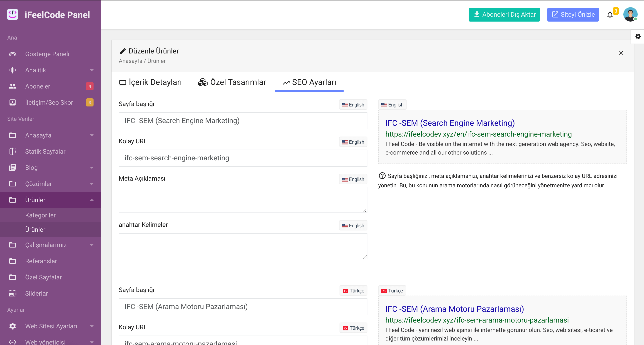Click the Analitik waveform icon
644x345 pixels.
pyautogui.click(x=13, y=70)
